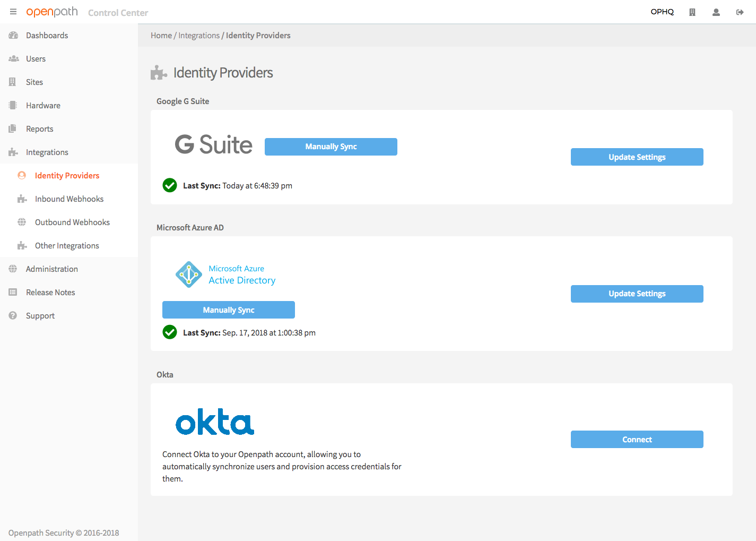
Task: Open the organization building icon in header
Action: [x=692, y=12]
